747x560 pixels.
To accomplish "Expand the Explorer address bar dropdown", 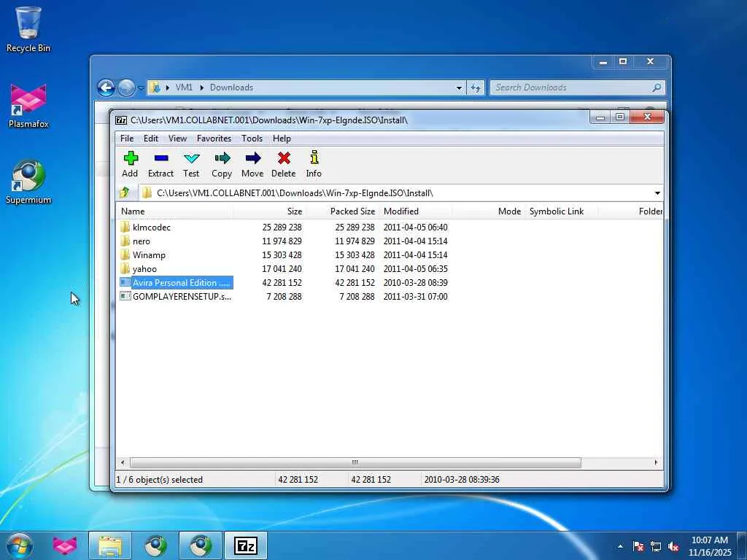I will [459, 87].
